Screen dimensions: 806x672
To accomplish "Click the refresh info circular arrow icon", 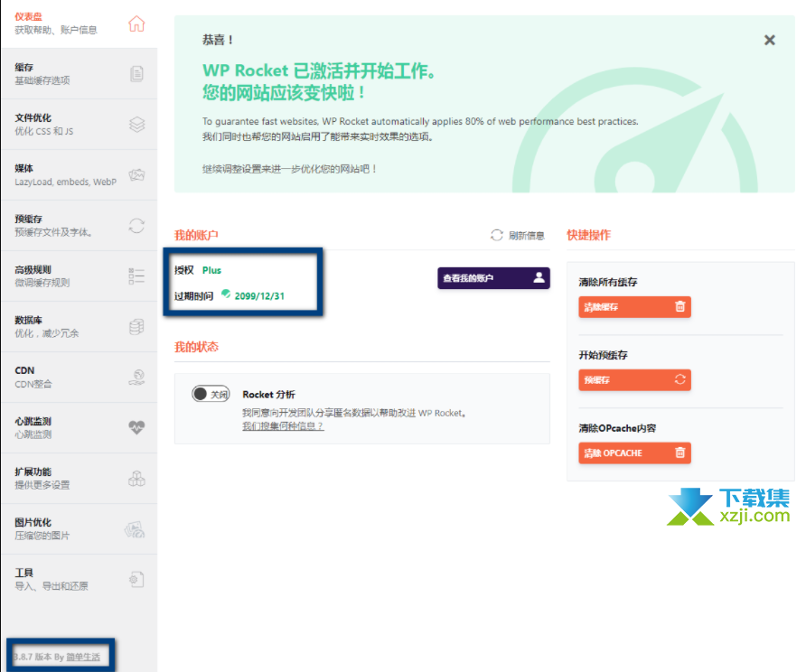I will [x=497, y=235].
